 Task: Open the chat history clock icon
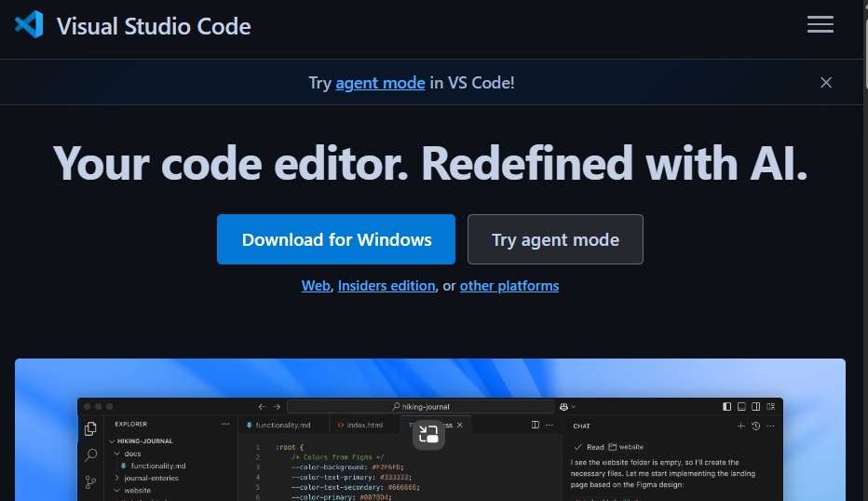tap(755, 426)
